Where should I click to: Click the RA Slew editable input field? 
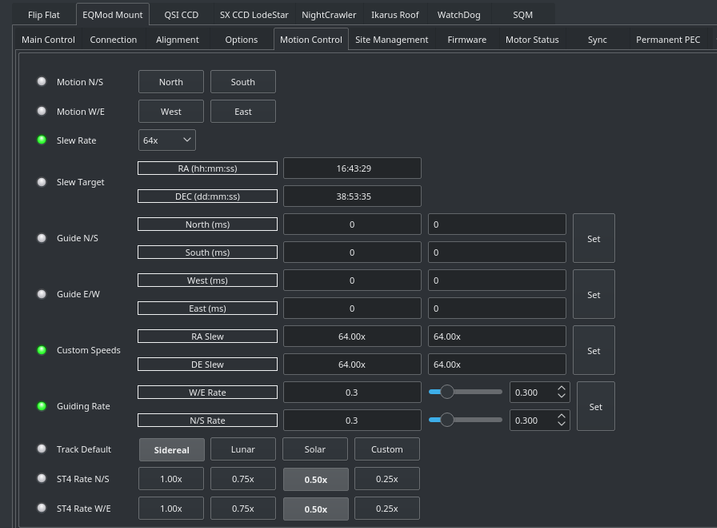click(x=497, y=337)
